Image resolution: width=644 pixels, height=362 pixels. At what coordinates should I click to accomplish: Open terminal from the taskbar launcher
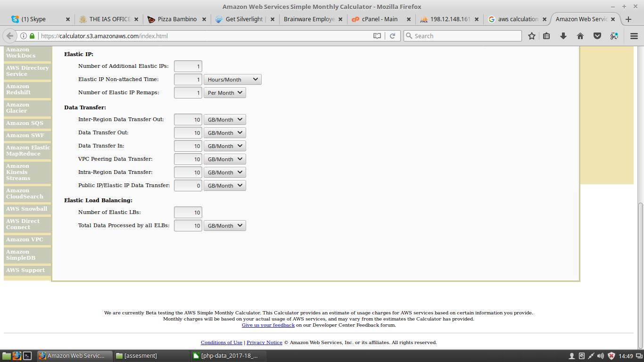27,356
